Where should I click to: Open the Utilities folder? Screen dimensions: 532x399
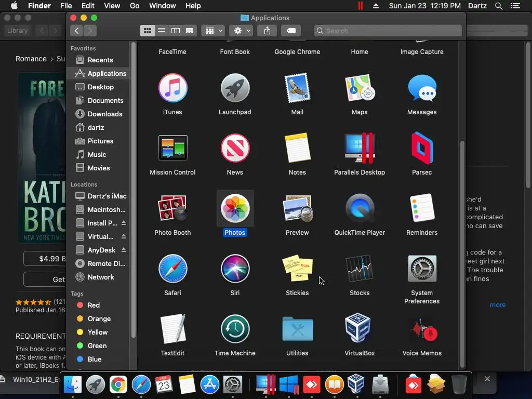point(297,328)
